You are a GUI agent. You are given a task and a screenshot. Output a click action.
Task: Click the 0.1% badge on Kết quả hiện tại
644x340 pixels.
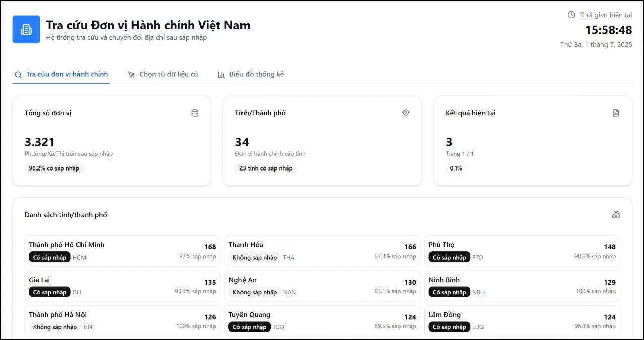click(455, 168)
